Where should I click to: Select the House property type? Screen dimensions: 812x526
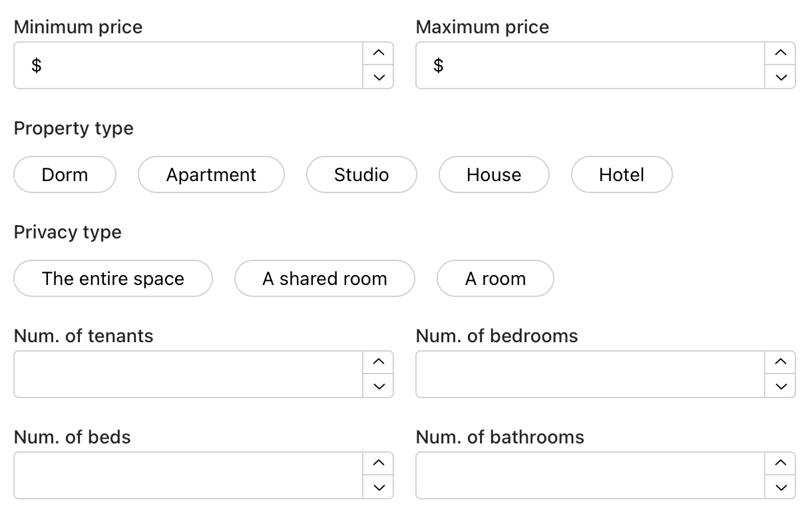click(x=494, y=174)
